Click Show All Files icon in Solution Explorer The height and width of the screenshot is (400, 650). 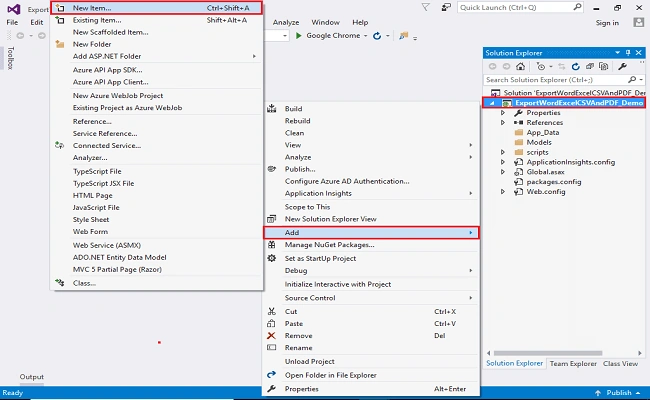(604, 66)
